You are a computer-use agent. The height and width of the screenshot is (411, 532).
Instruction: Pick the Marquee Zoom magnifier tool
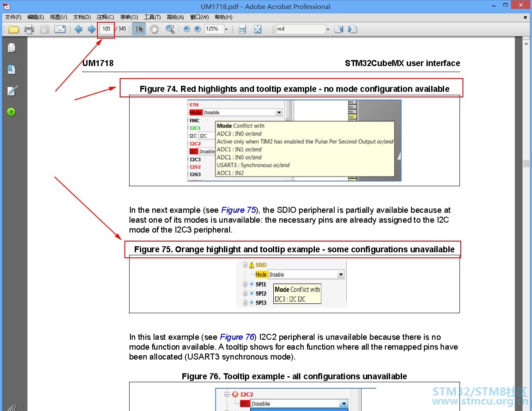pyautogui.click(x=170, y=29)
